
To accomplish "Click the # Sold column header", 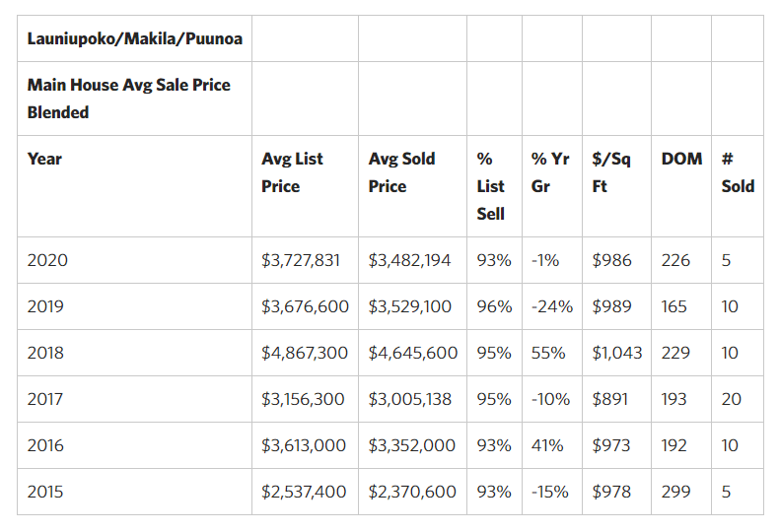I will tap(738, 172).
